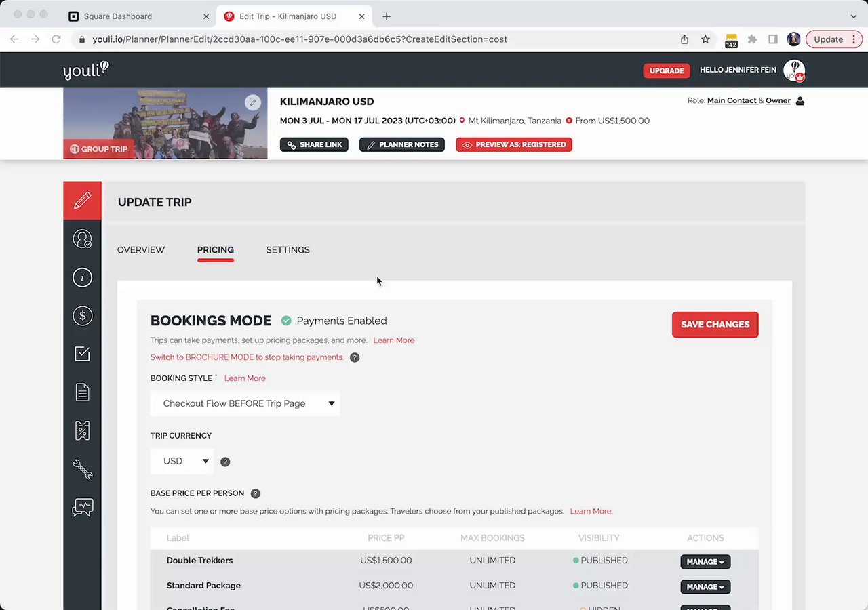The width and height of the screenshot is (868, 610).
Task: Open a new browser tab
Action: [387, 16]
